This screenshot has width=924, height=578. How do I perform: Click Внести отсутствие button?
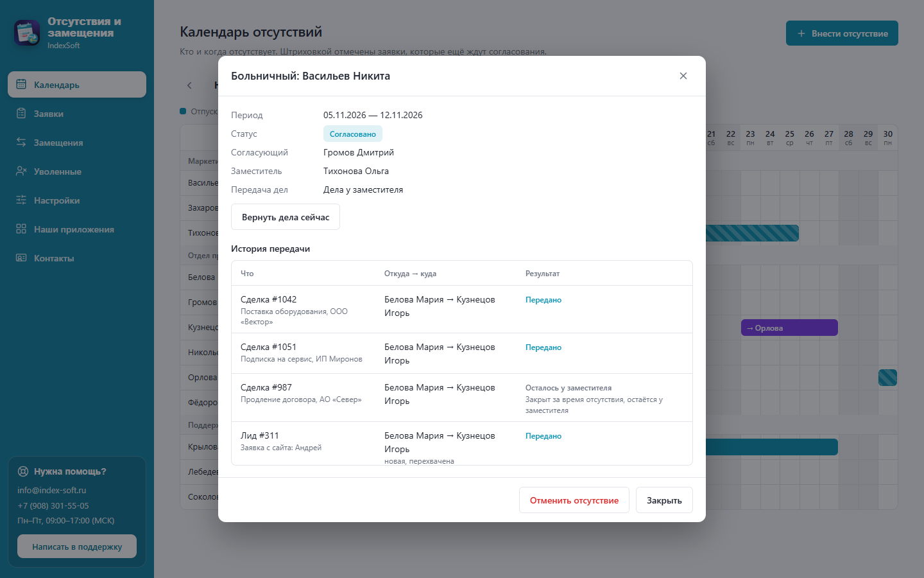pyautogui.click(x=842, y=33)
